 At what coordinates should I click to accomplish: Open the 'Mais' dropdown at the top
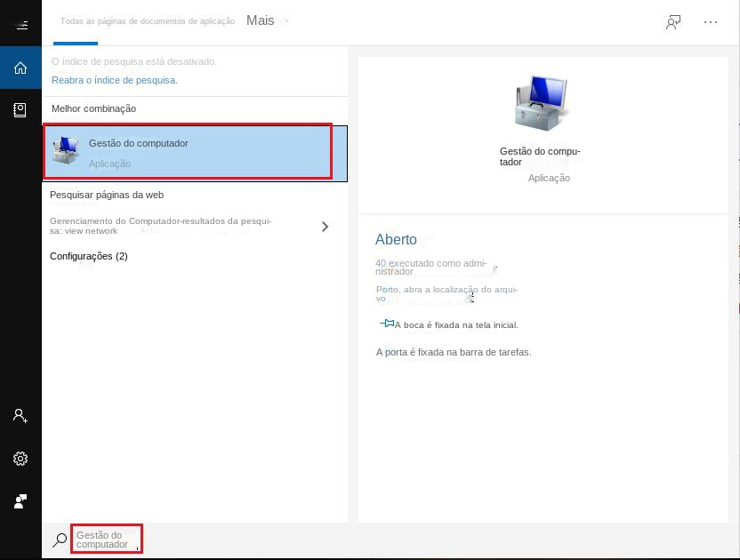coord(259,20)
